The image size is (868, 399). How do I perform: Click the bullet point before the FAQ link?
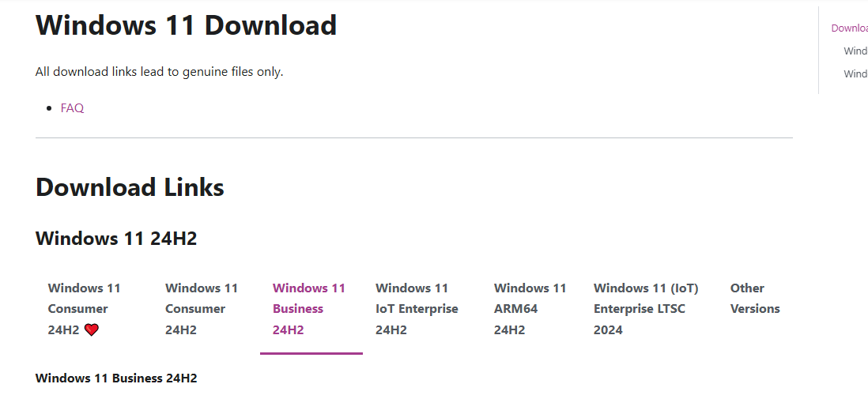pos(49,108)
